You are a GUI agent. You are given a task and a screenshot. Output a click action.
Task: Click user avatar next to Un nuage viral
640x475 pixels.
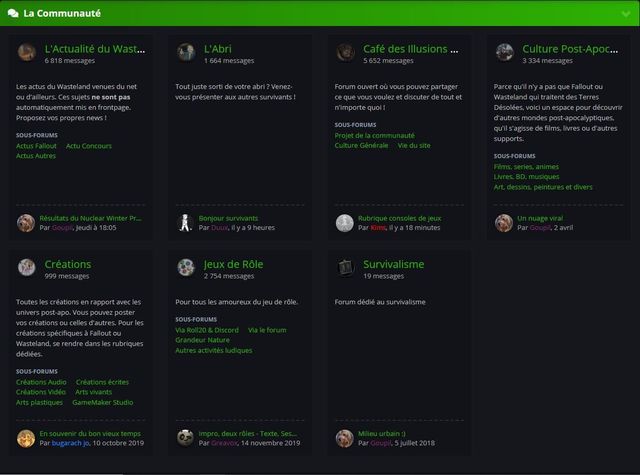pos(504,223)
